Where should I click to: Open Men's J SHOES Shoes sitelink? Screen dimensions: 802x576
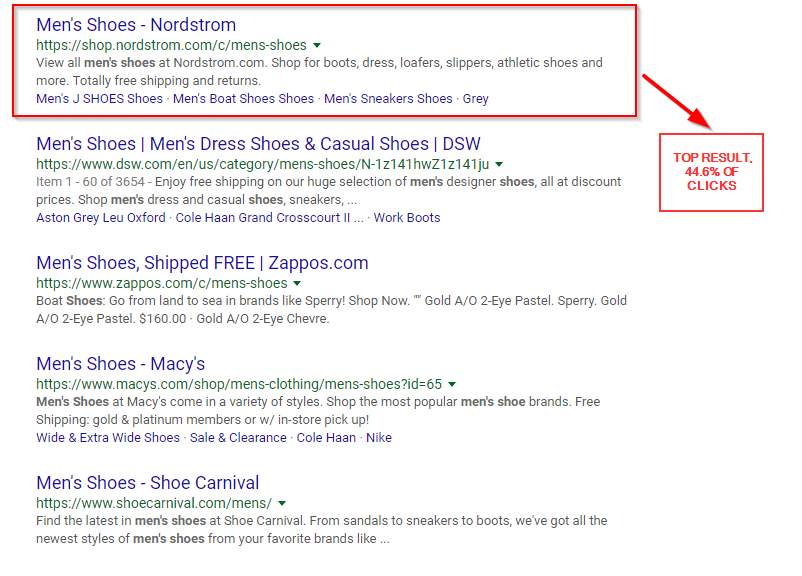click(99, 99)
